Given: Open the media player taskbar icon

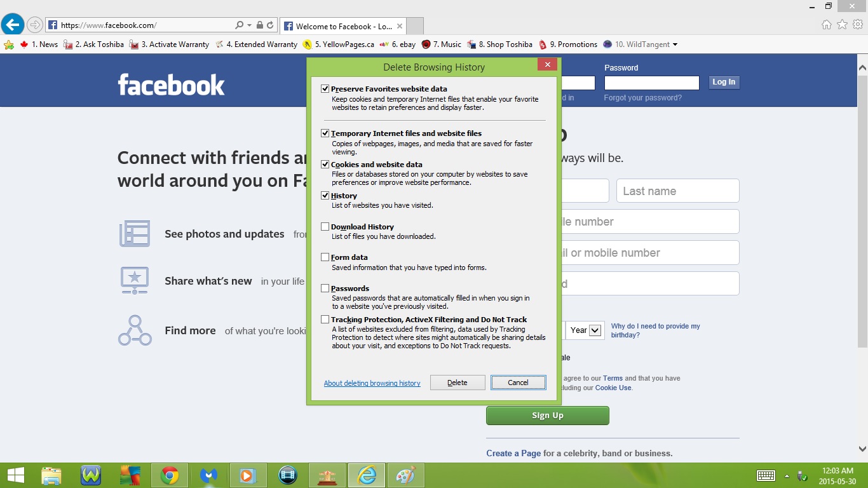Looking at the screenshot, I should click(248, 475).
